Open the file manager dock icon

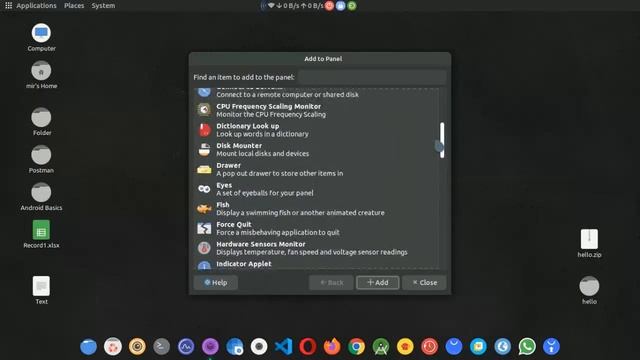pos(89,347)
